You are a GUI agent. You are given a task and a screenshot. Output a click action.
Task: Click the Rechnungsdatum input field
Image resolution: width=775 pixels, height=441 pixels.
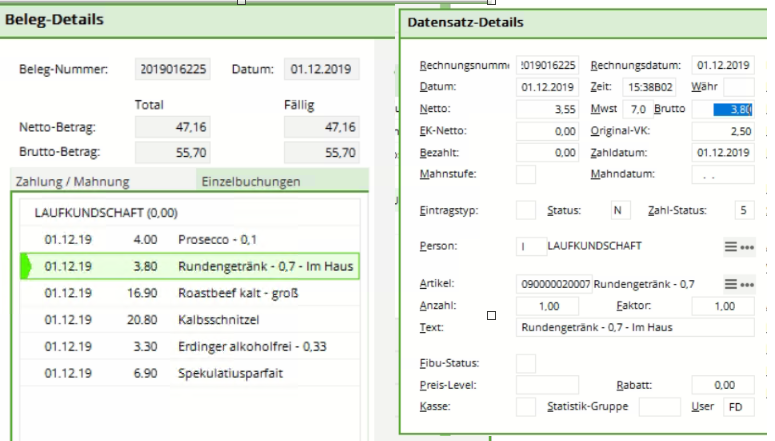click(x=723, y=65)
